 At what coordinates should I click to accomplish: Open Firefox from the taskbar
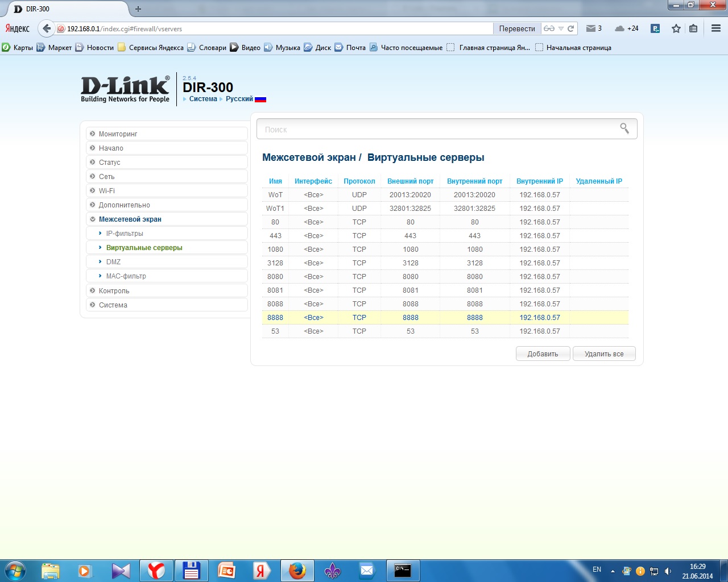click(297, 570)
